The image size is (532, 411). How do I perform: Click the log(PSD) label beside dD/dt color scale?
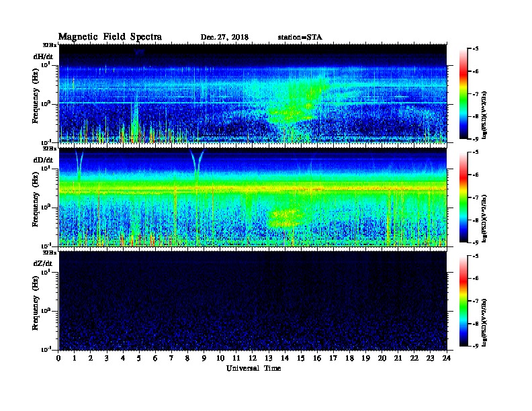pos(484,218)
